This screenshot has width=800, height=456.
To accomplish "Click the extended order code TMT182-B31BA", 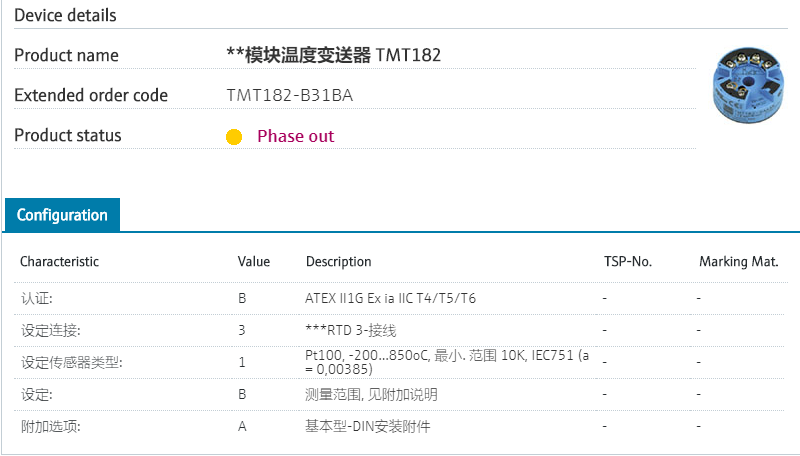I will click(x=290, y=96).
